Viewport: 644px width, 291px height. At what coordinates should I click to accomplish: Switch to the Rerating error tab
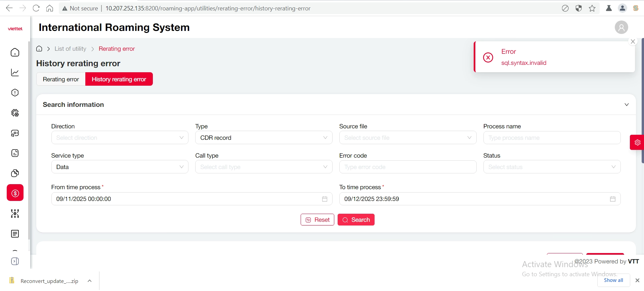(61, 79)
